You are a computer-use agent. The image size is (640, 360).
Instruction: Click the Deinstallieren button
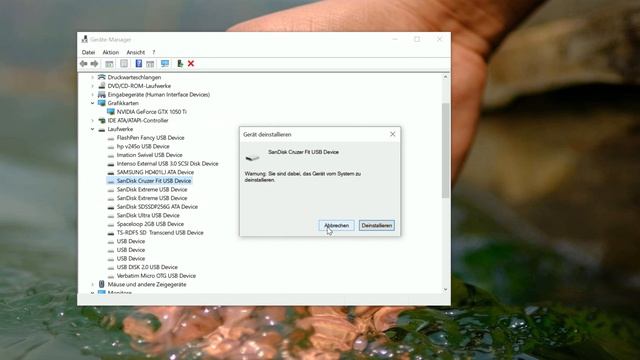pyautogui.click(x=377, y=225)
